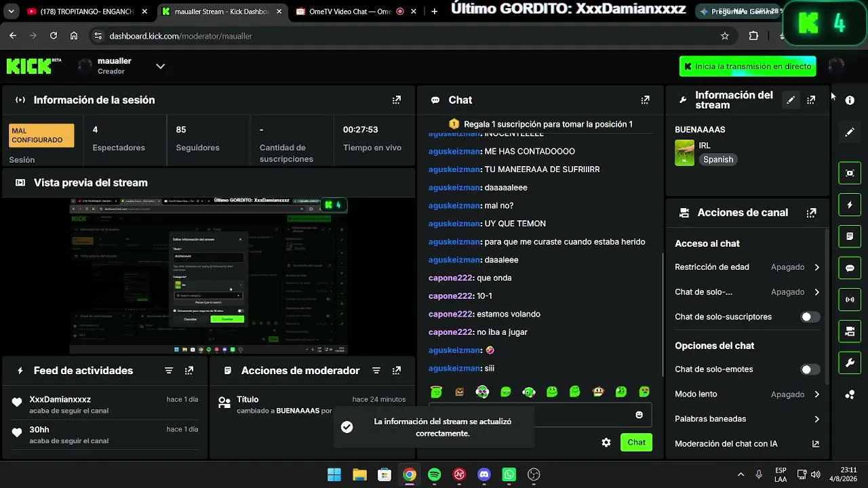
Task: Toggle the activity feed lightning sidebar icon
Action: pos(850,205)
